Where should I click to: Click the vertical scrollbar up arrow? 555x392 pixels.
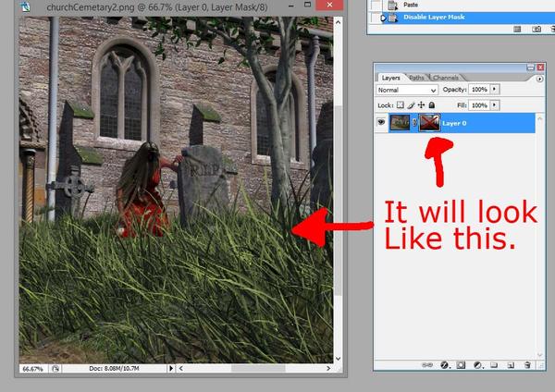338,22
